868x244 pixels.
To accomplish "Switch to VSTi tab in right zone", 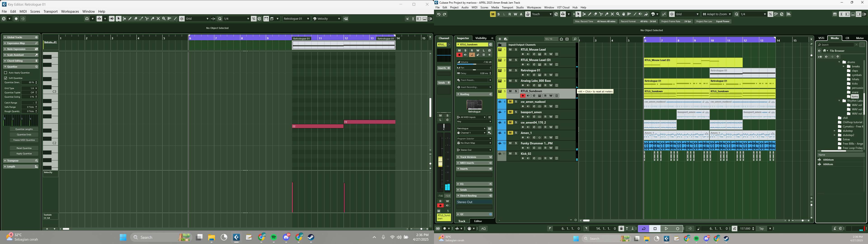I will [x=821, y=38].
